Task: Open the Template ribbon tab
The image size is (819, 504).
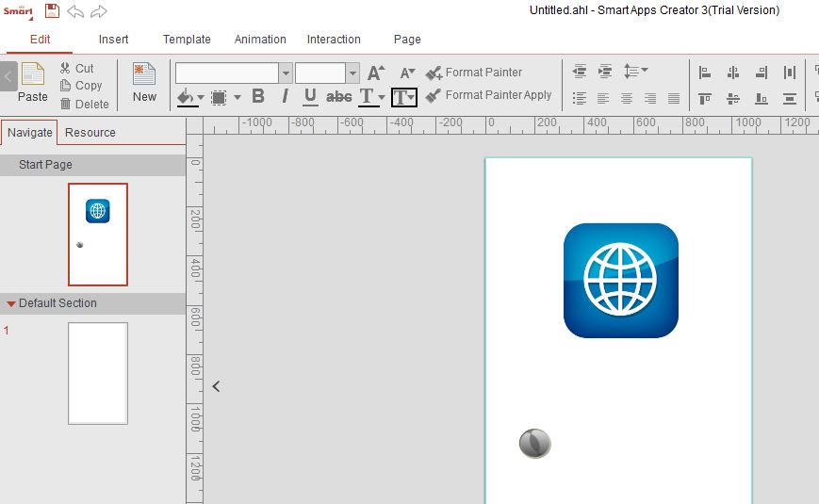Action: click(187, 40)
